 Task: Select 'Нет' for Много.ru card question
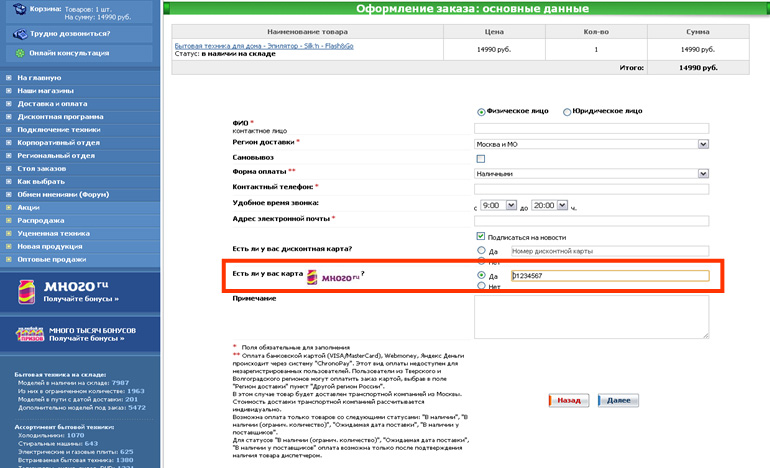(481, 286)
